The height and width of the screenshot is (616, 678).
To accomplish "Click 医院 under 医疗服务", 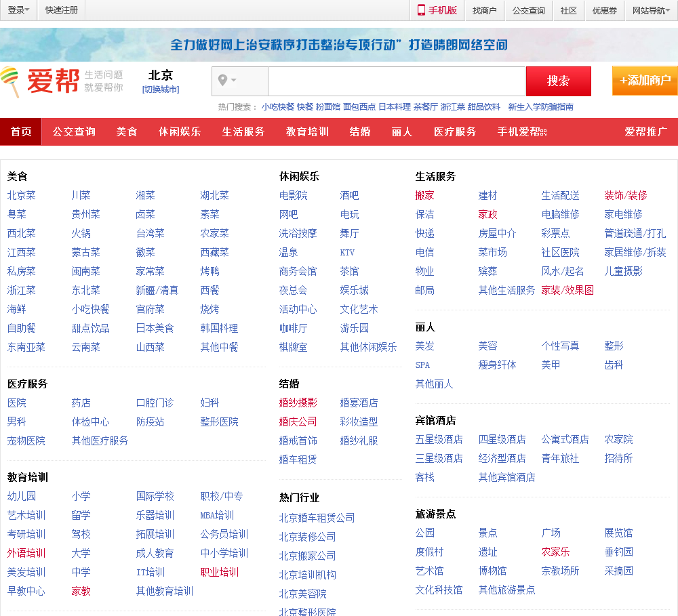I will (16, 403).
